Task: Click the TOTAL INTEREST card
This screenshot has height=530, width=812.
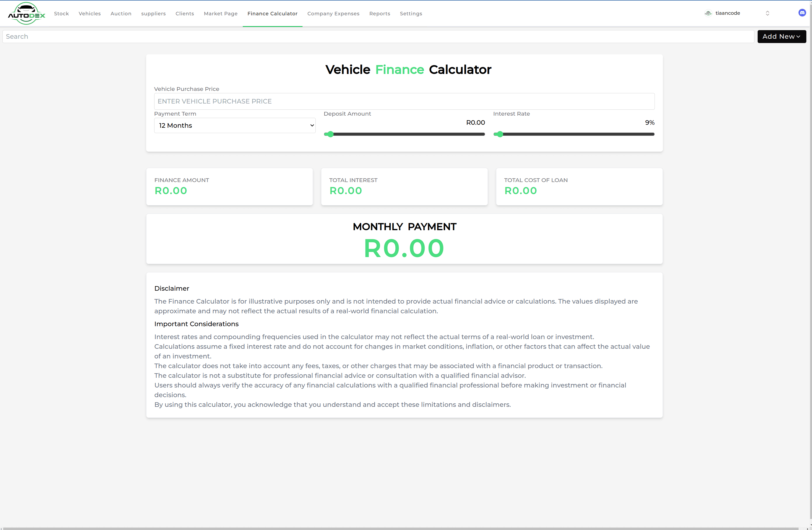Action: coord(404,186)
